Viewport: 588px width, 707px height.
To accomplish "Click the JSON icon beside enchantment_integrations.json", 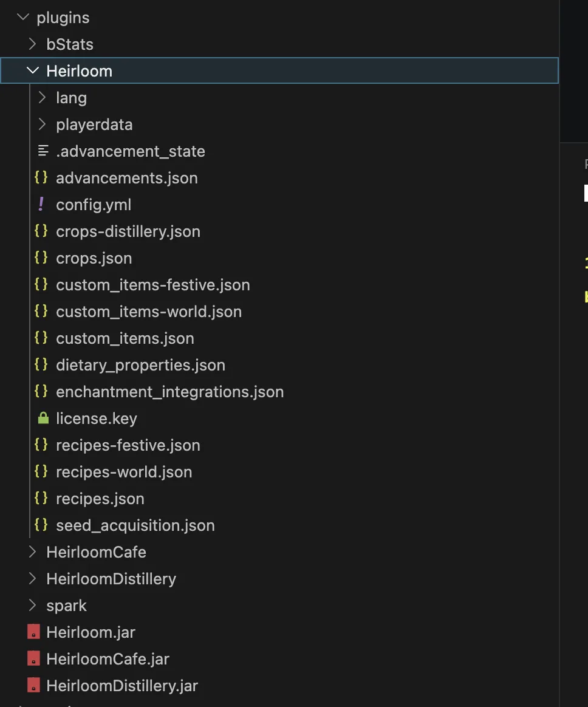I will (41, 391).
